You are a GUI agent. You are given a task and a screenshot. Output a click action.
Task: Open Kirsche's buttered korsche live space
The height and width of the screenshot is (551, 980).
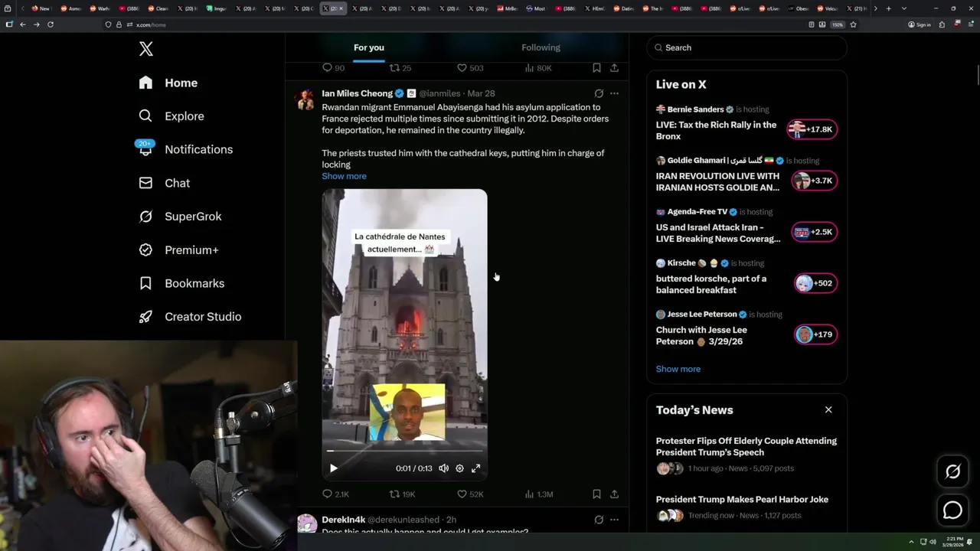[x=710, y=284]
